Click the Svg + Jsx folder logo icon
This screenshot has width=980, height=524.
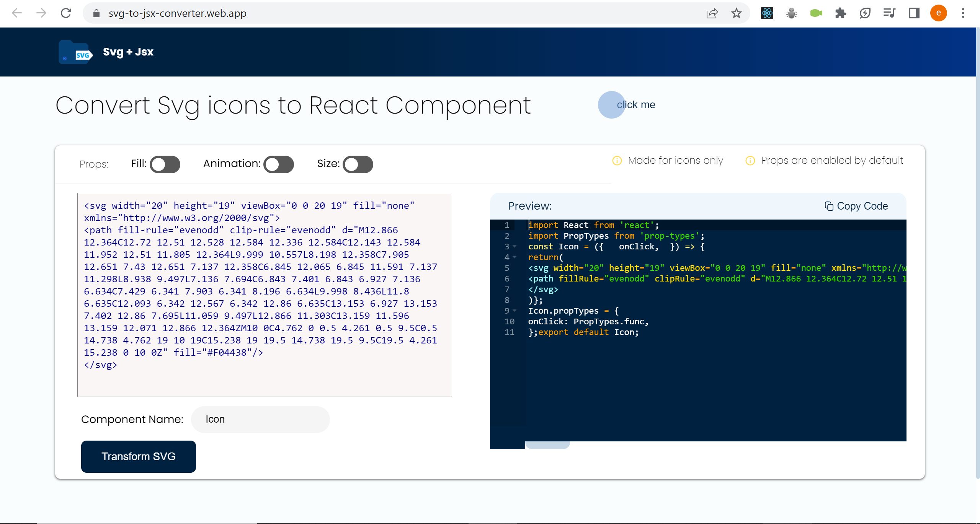pos(75,52)
